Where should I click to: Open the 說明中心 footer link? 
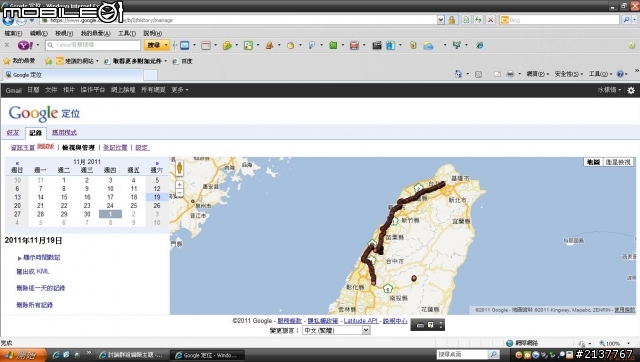395,321
